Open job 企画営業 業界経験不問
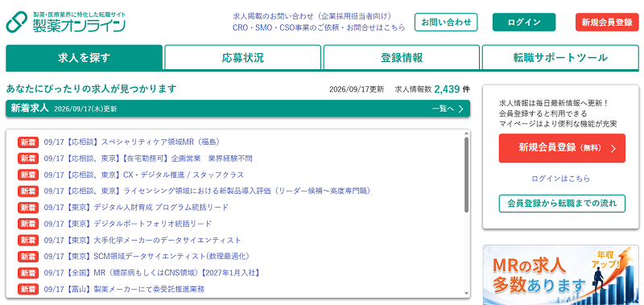Viewport: 644px width, 305px height. click(148, 159)
